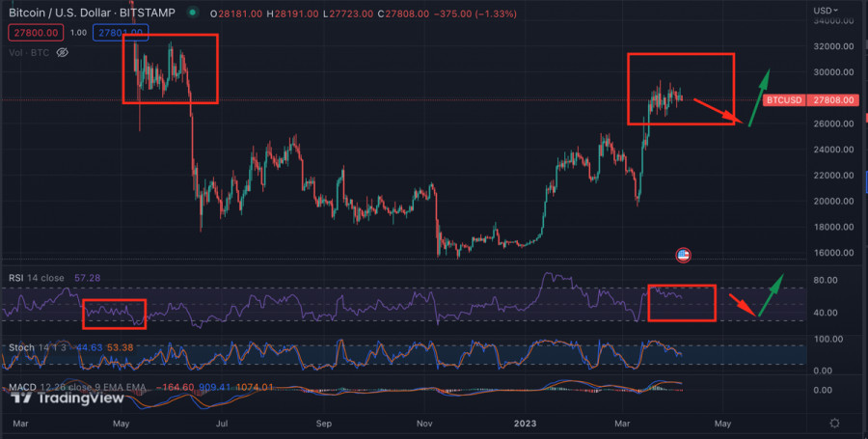Open chart settings gear icon

[x=834, y=423]
